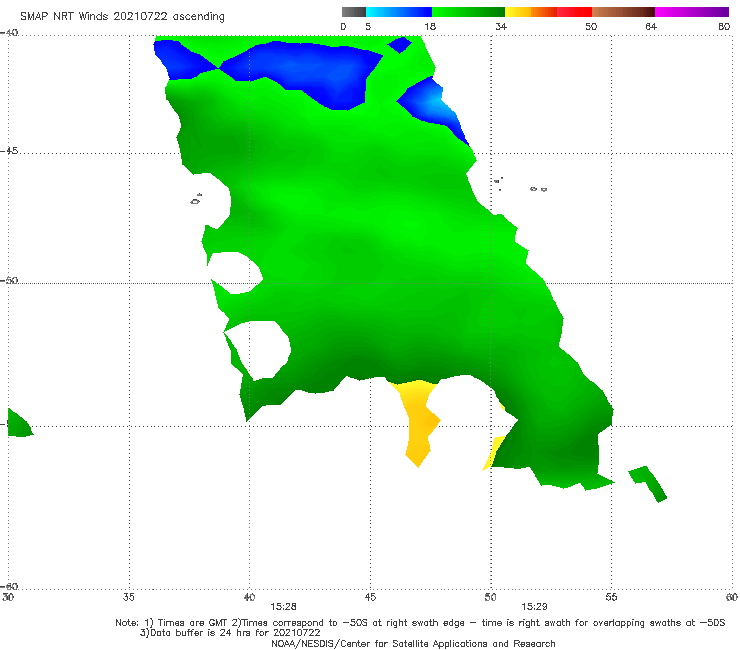Click the "35" longitude axis label

click(129, 598)
